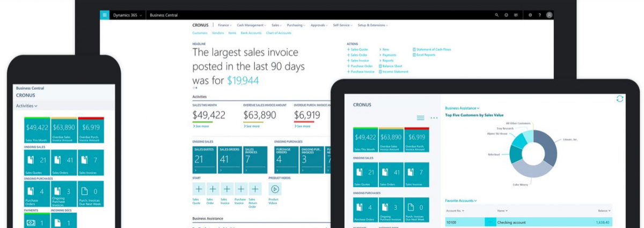Click the $63,890 tile on the tablet
Screen dimensions: 644x228
click(391, 140)
